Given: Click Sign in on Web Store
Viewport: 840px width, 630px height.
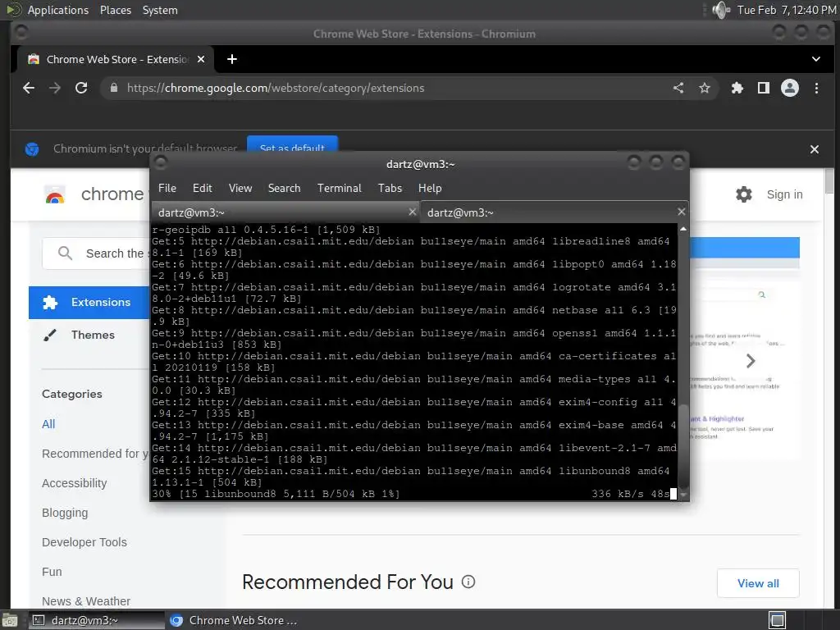Looking at the screenshot, I should 784,194.
